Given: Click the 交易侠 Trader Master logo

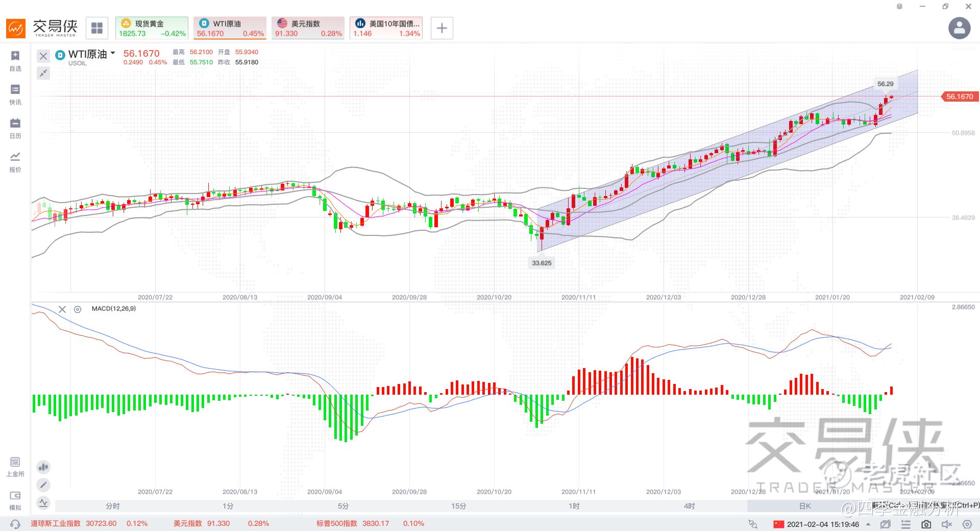Looking at the screenshot, I should pos(42,28).
